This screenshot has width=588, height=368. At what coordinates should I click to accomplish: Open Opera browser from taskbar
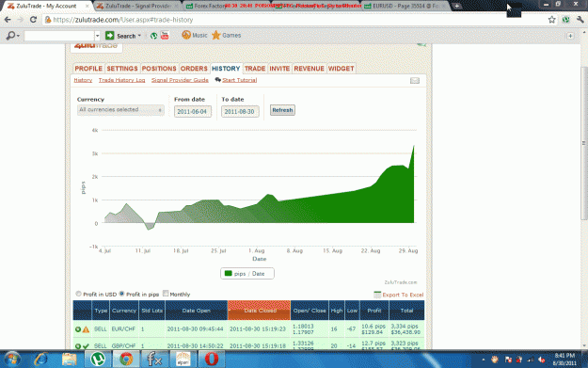click(211, 360)
